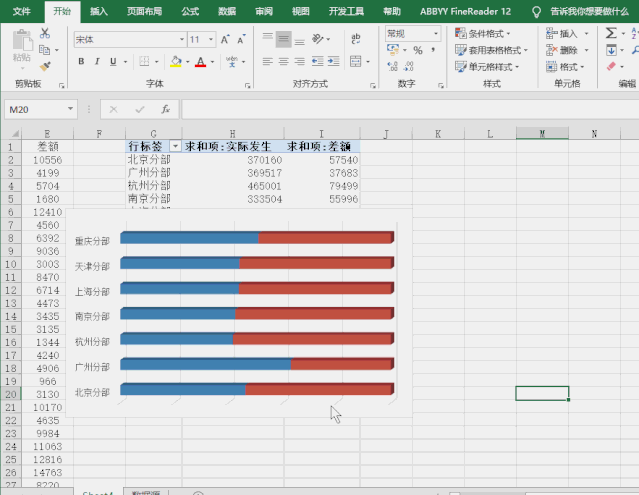The height and width of the screenshot is (495, 639).
Task: Open the alignment group dialog launcher
Action: pos(372,86)
